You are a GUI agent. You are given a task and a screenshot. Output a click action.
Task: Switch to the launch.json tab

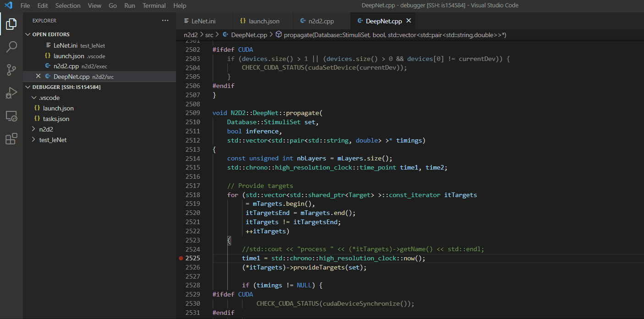click(264, 21)
